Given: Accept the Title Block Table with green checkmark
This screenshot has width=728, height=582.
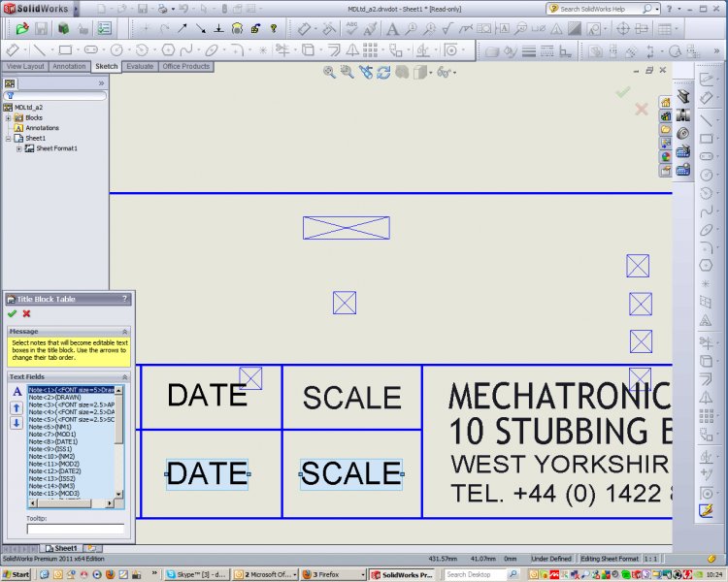Looking at the screenshot, I should point(12,313).
